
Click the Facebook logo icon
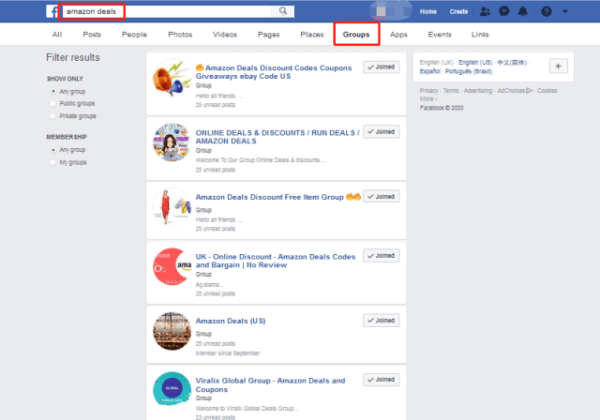coord(51,11)
